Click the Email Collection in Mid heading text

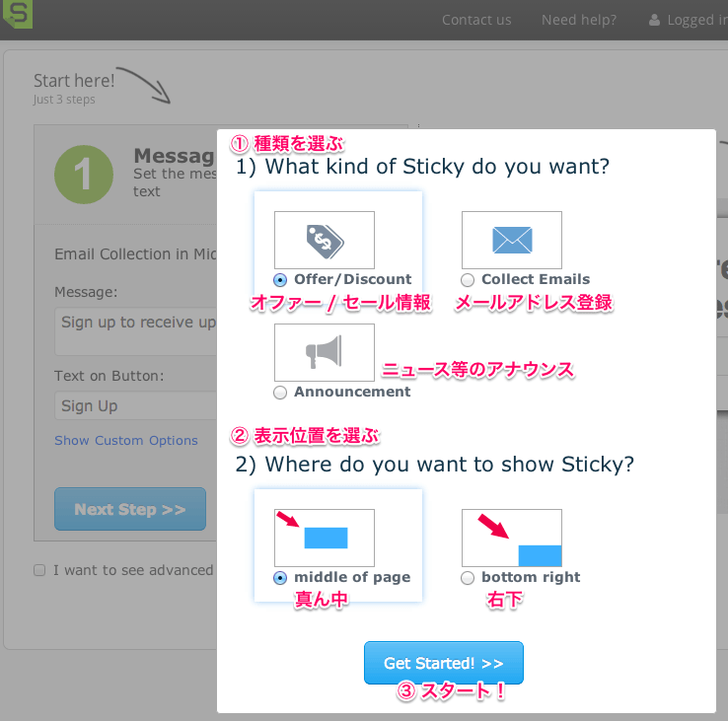tap(135, 253)
